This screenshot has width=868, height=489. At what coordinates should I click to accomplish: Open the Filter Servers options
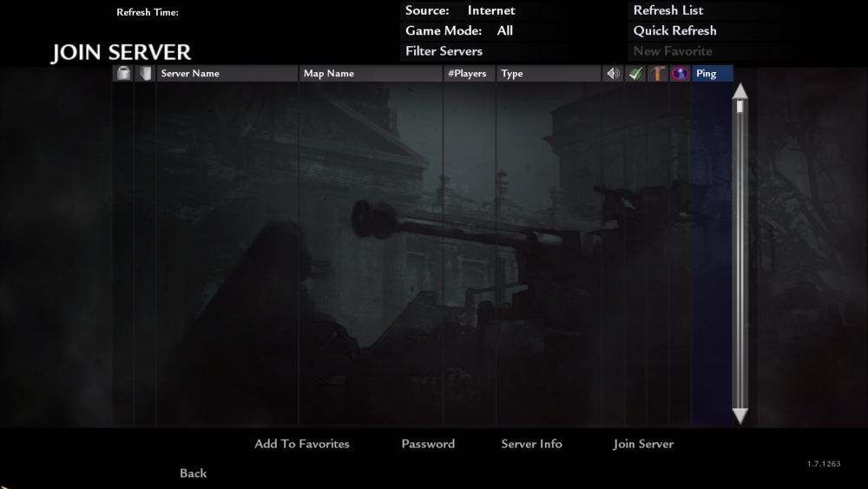coord(444,51)
